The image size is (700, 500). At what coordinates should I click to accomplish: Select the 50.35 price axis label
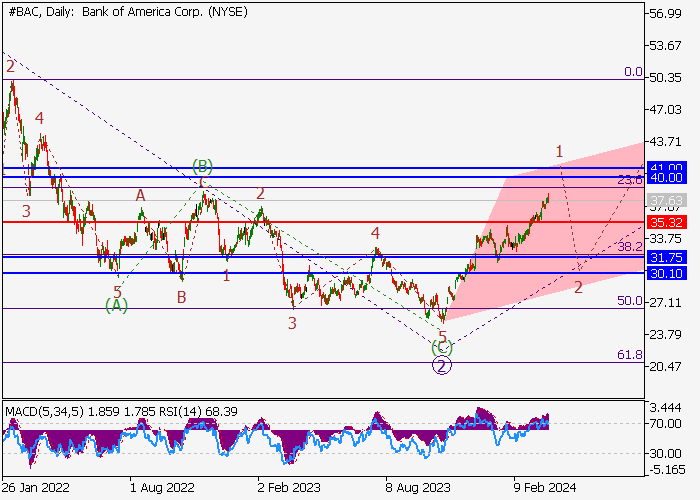coord(666,78)
